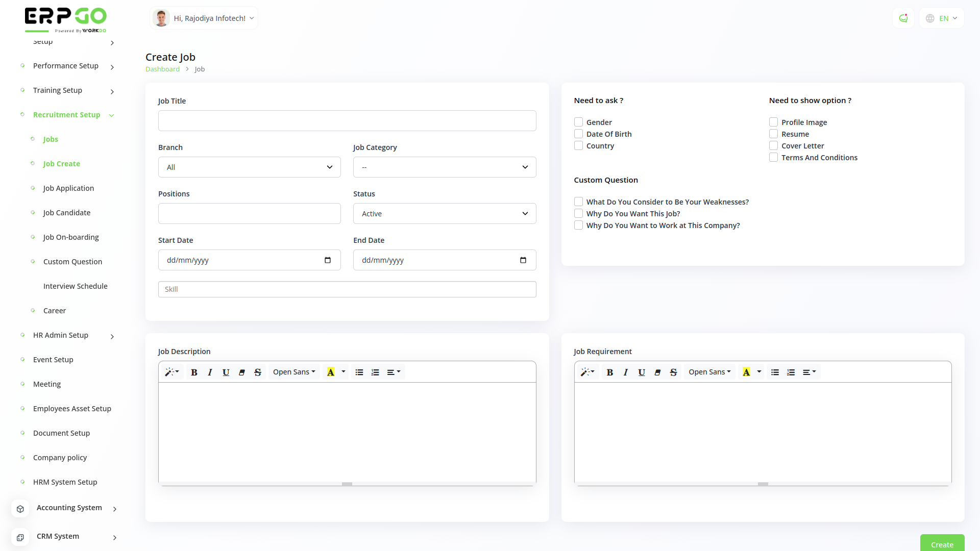
Task: Click strikethrough icon in Job Description toolbar
Action: coord(258,372)
